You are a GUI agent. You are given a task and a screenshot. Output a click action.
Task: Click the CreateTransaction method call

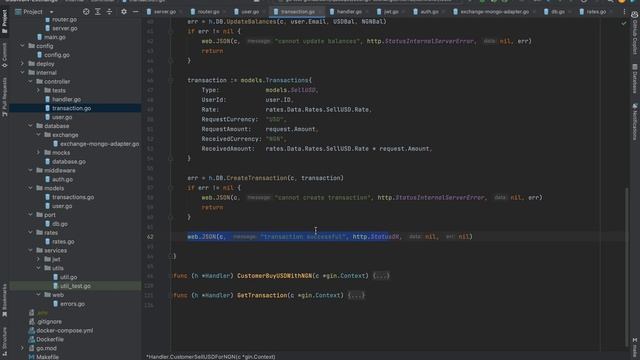pos(256,178)
